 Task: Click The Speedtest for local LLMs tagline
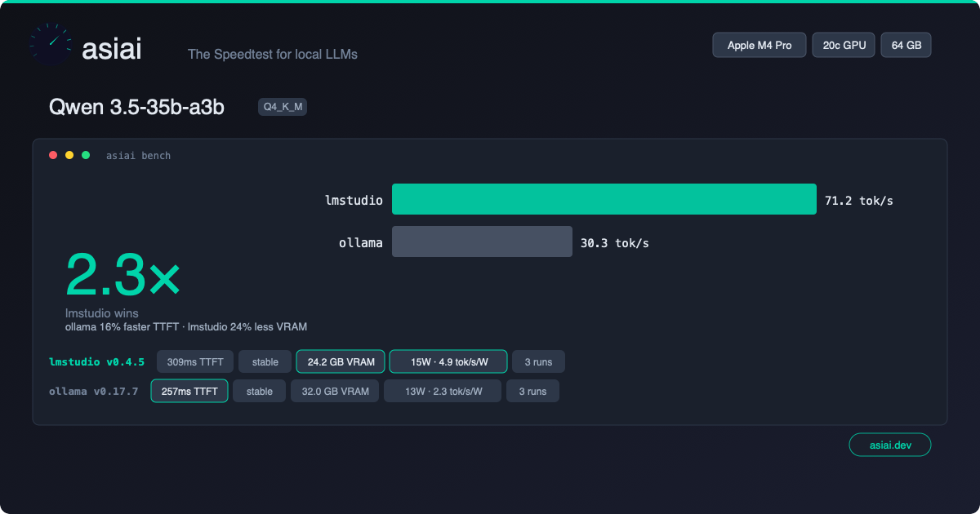click(x=272, y=55)
